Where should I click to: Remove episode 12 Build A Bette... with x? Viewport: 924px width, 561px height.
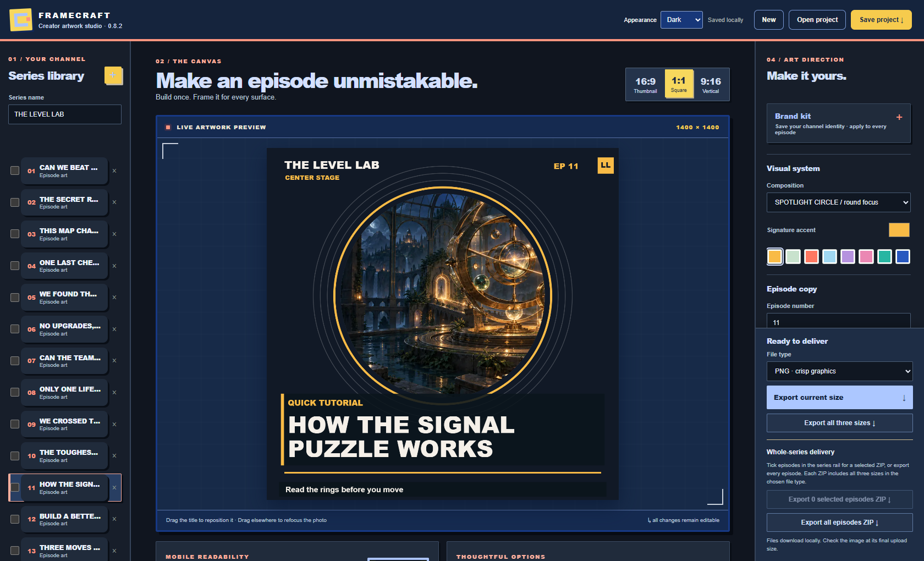pos(114,519)
